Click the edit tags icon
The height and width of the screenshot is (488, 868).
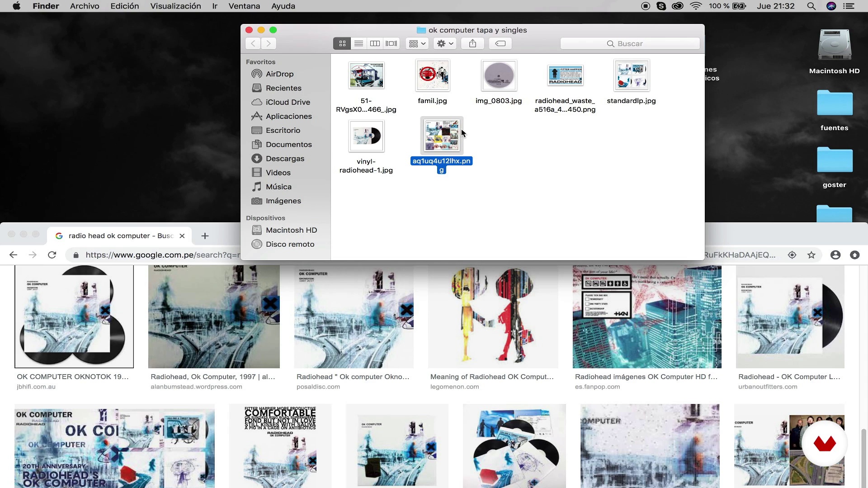click(500, 43)
